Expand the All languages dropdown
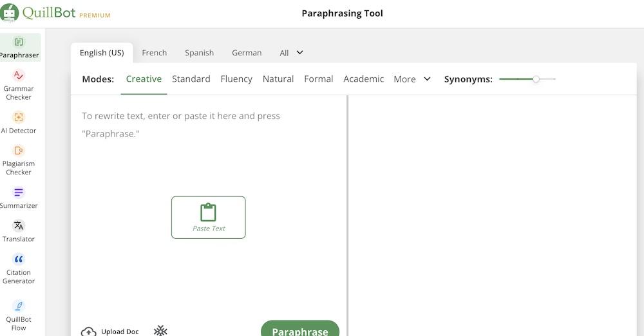 click(x=291, y=53)
